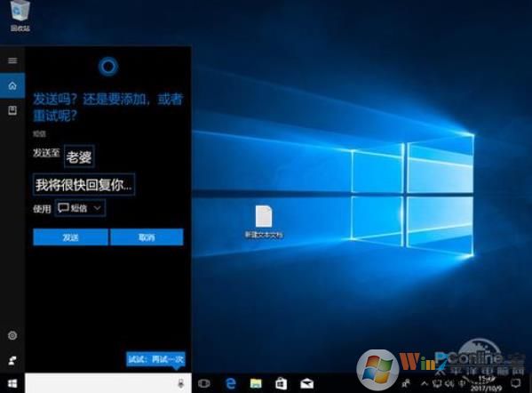Viewport: 532px width, 393px height.
Task: Select the Cortana Home icon
Action: point(12,85)
